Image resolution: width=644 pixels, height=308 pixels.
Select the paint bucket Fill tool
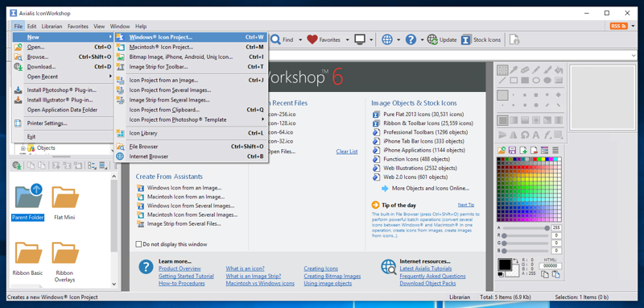click(558, 70)
